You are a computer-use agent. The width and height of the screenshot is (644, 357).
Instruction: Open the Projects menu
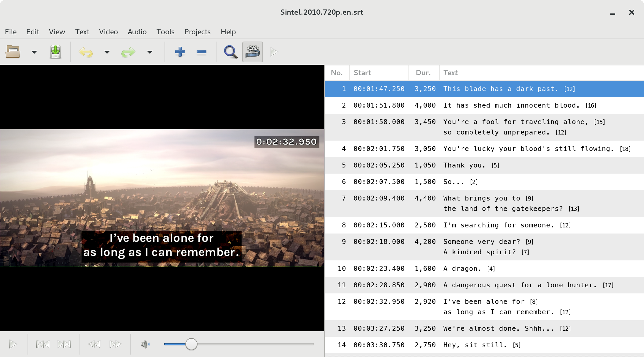pyautogui.click(x=197, y=32)
